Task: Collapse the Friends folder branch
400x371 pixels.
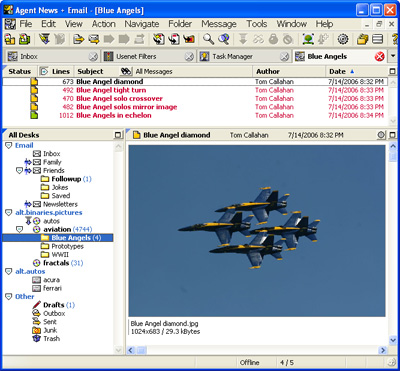Action: [x=19, y=171]
